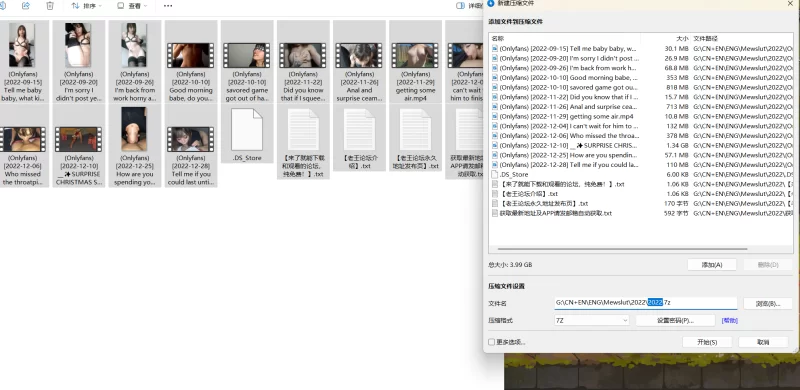
Task: Click the file icon of the [2022-12-10] list row
Action: tap(494, 145)
